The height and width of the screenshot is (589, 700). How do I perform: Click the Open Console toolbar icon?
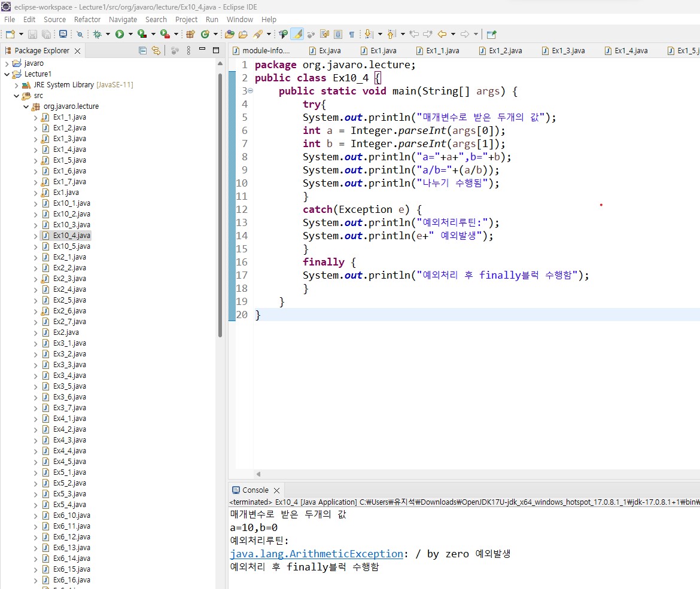point(63,34)
